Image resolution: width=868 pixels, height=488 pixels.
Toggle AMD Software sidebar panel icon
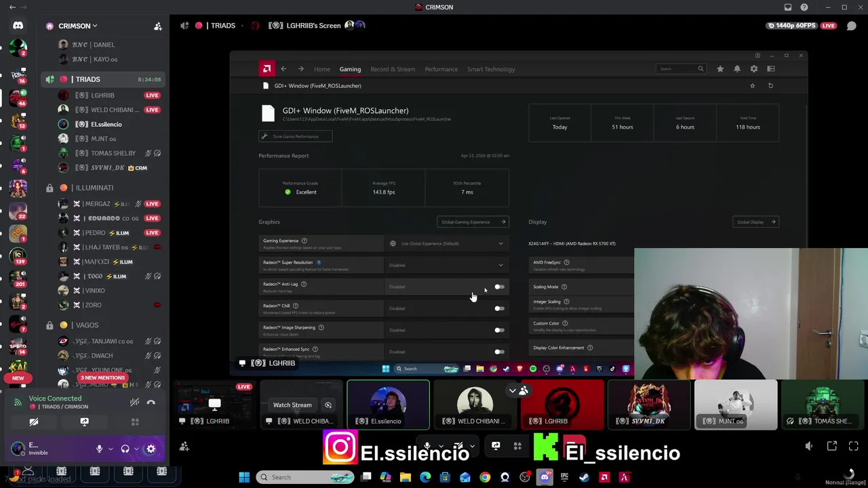(x=771, y=68)
